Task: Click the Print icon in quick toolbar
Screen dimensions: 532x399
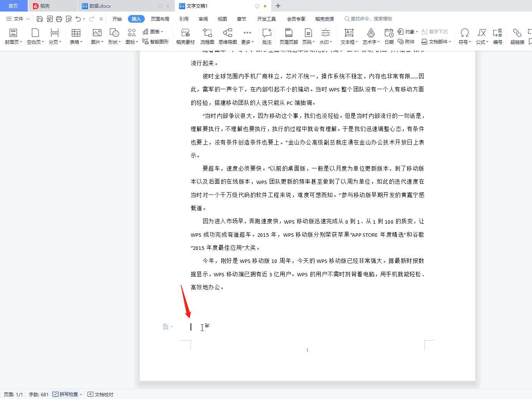Action: point(59,19)
